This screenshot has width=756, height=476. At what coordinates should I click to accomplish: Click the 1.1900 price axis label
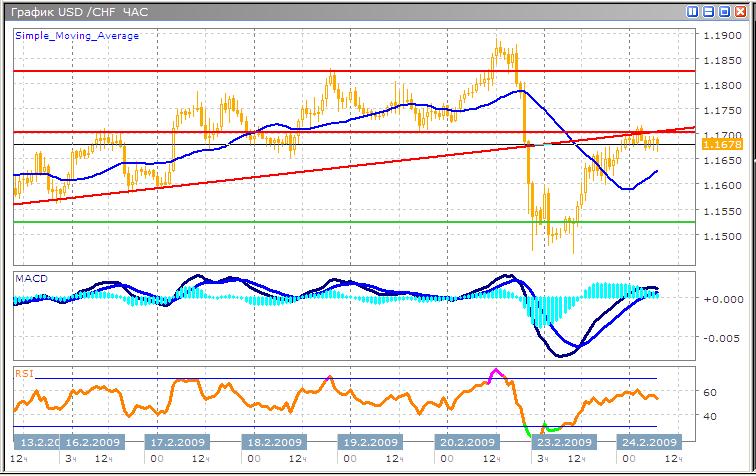(x=722, y=35)
